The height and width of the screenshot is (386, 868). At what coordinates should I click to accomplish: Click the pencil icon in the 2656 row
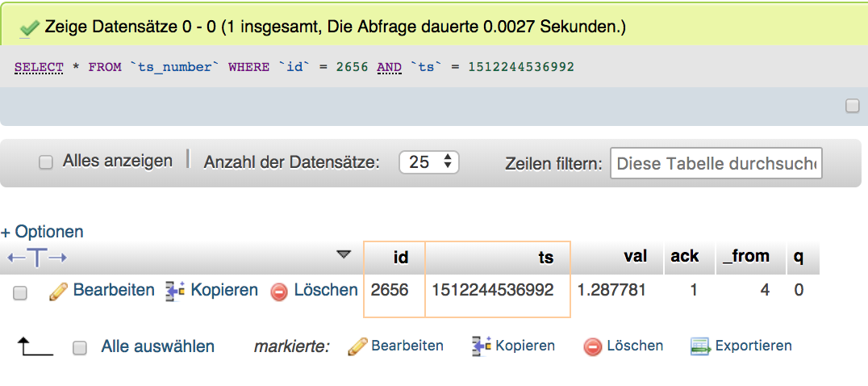click(x=58, y=292)
